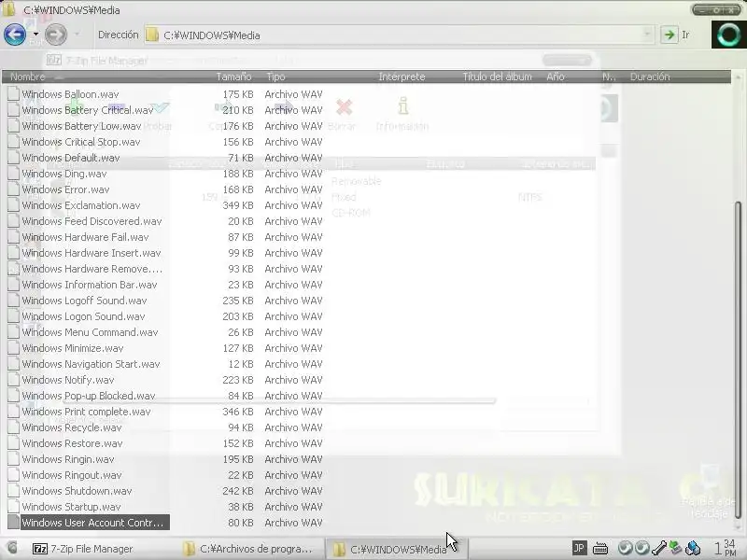Select the Windows Battery Low.wav file icon

[x=13, y=126]
